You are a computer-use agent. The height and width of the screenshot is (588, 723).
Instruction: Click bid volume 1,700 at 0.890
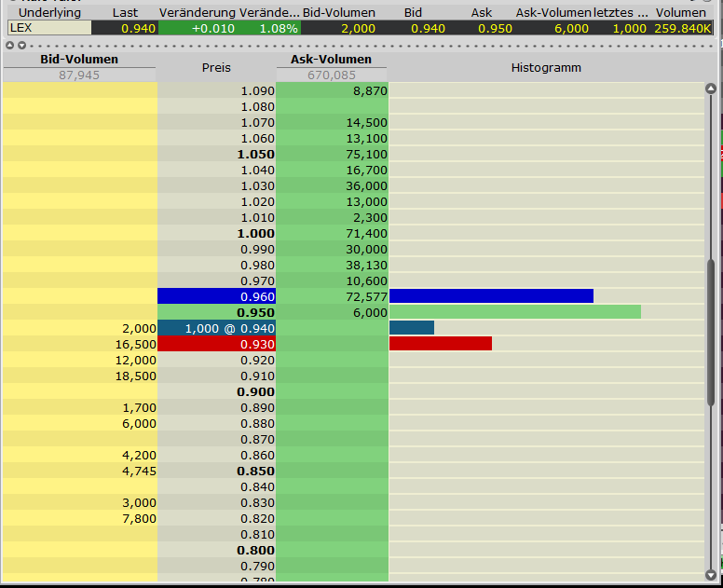click(x=139, y=407)
